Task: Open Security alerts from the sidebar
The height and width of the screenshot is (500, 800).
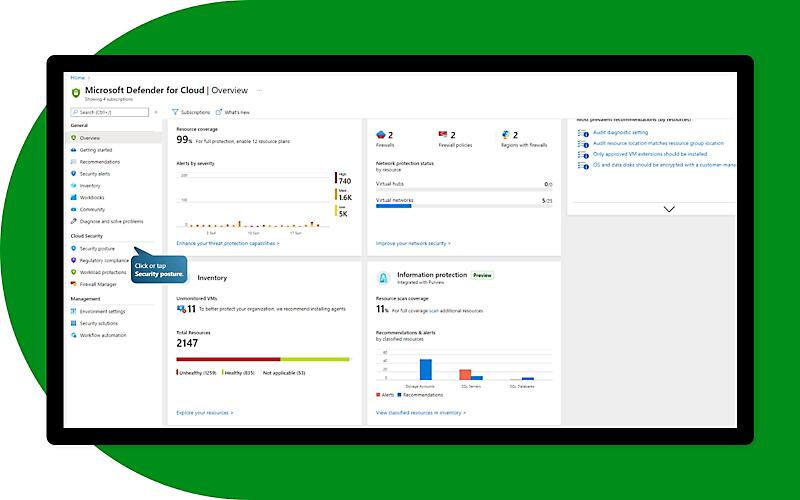Action: (x=95, y=173)
